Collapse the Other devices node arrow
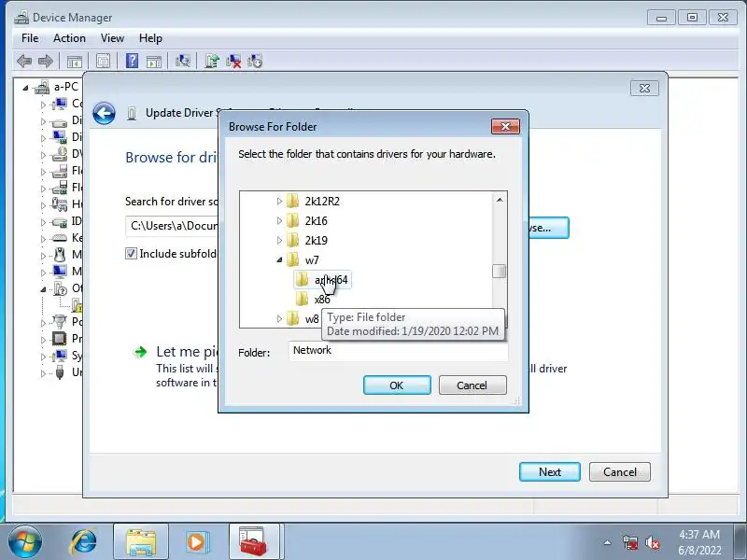Screen dimensions: 747x560 point(43,289)
